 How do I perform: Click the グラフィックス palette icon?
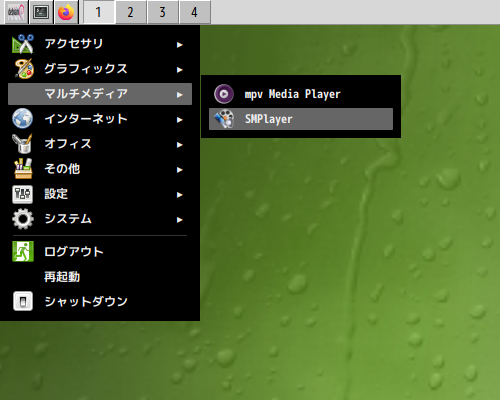(24, 69)
